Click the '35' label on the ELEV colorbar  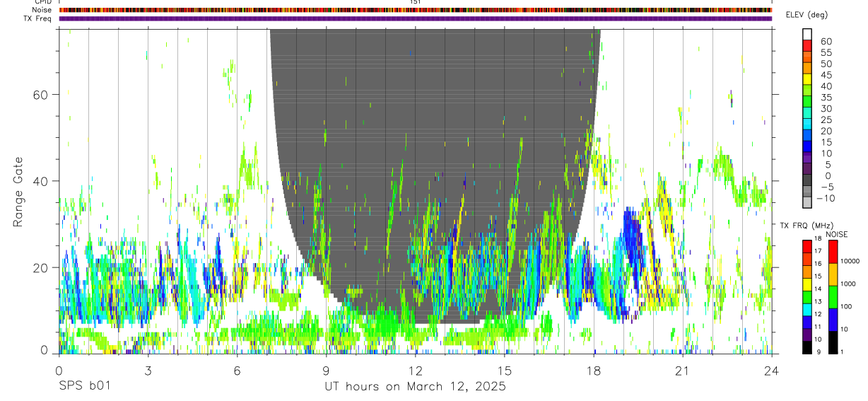826,98
